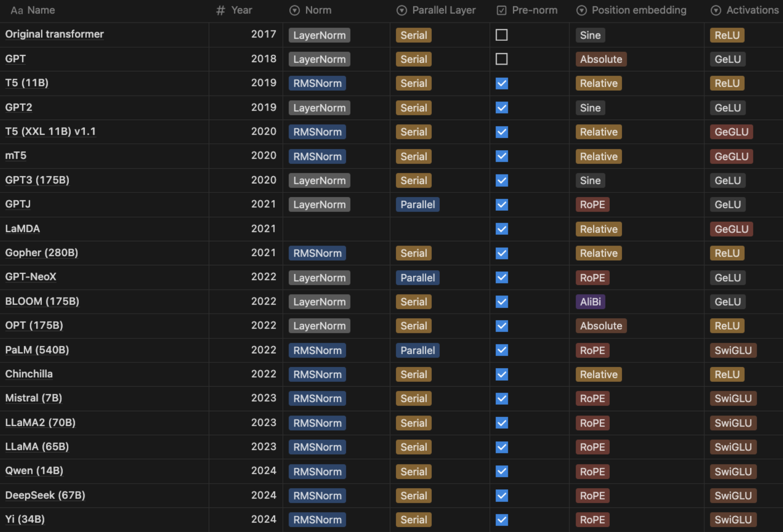
Task: Click the select icon beside Activations header
Action: pyautogui.click(x=716, y=10)
